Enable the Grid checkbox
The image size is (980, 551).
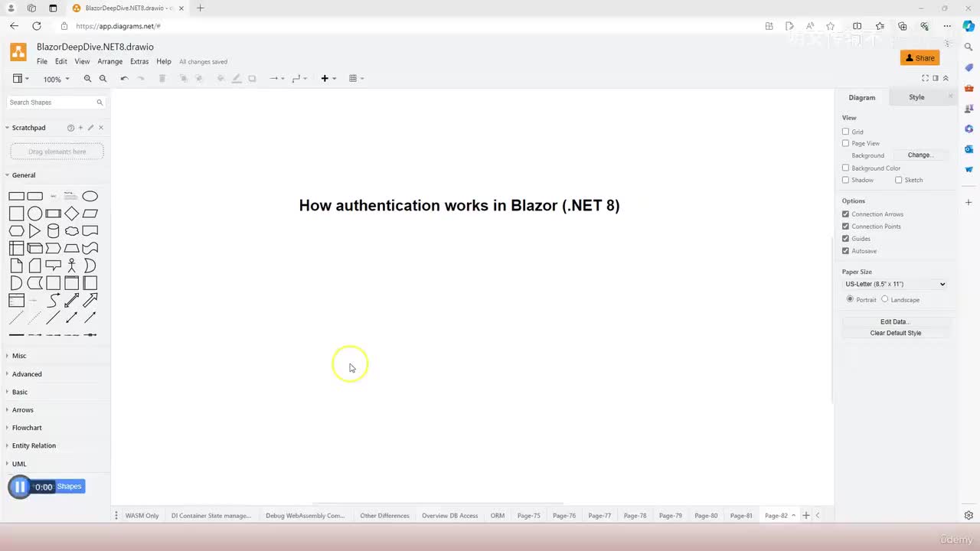pos(845,132)
